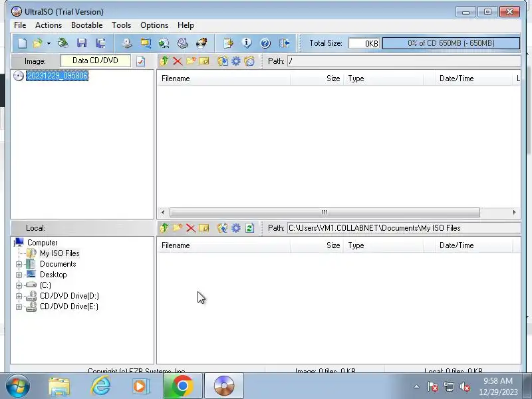This screenshot has width=532, height=399.
Task: Click the folder with monitor icon in the main toolbar
Action: tap(146, 43)
